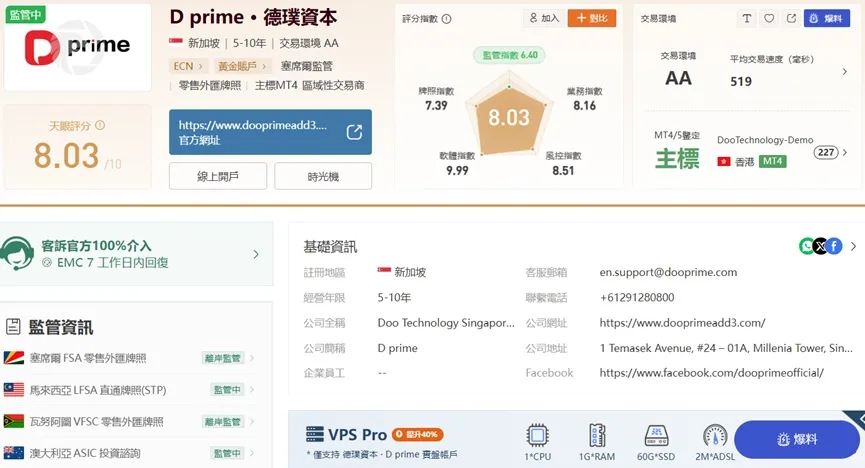Click the 軟體指數 9.99 value
Image resolution: width=865 pixels, height=468 pixels.
457,171
